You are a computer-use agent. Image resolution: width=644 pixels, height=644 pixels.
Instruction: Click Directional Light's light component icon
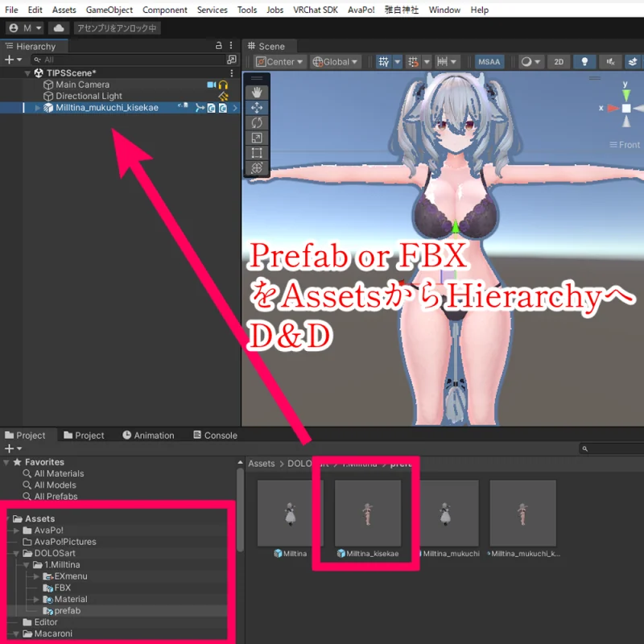point(223,96)
